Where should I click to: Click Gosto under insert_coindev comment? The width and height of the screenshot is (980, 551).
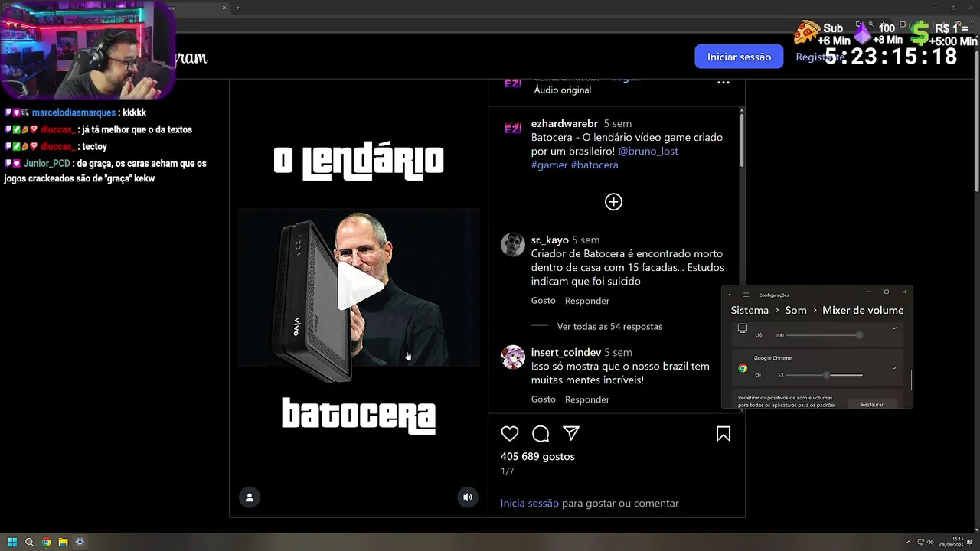pos(544,399)
